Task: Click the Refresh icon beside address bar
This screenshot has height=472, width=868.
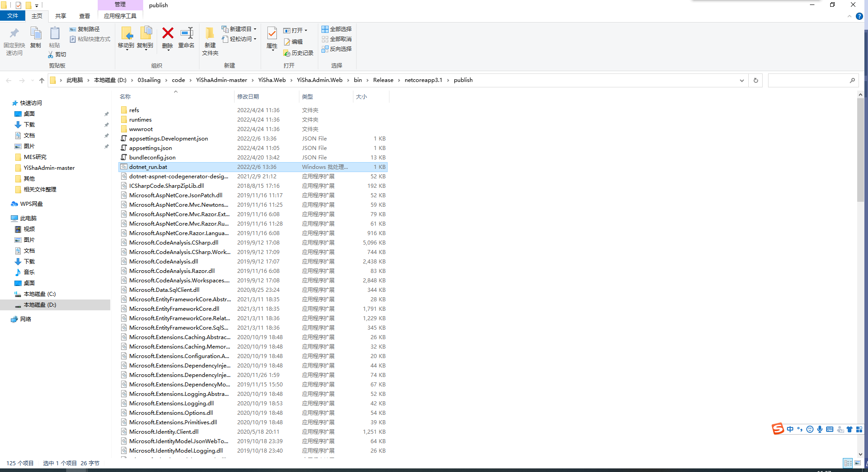Action: (x=756, y=81)
